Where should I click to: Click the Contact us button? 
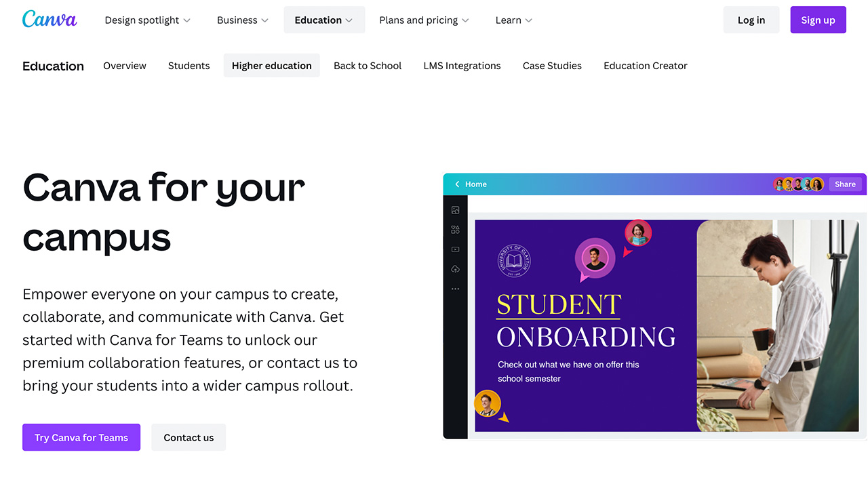tap(189, 438)
